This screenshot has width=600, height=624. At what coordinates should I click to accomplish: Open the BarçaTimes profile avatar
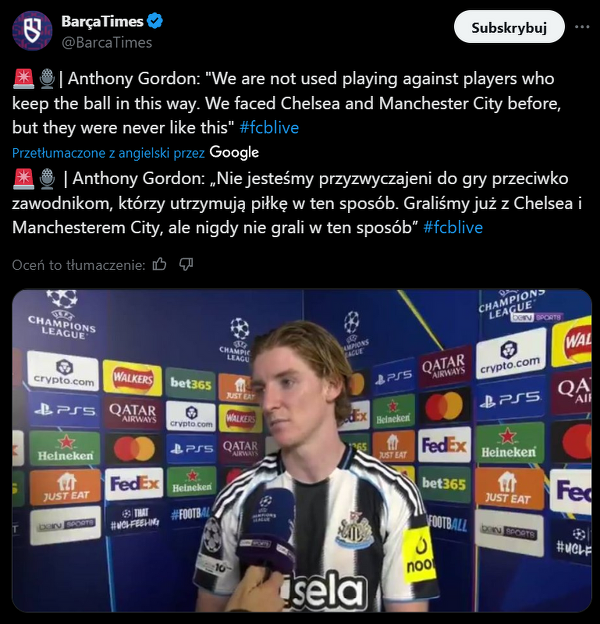[x=32, y=31]
